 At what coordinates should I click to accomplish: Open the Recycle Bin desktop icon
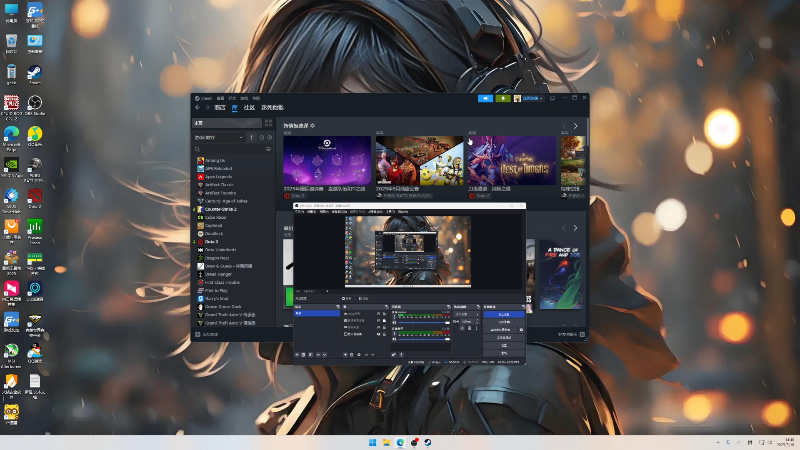(x=11, y=43)
